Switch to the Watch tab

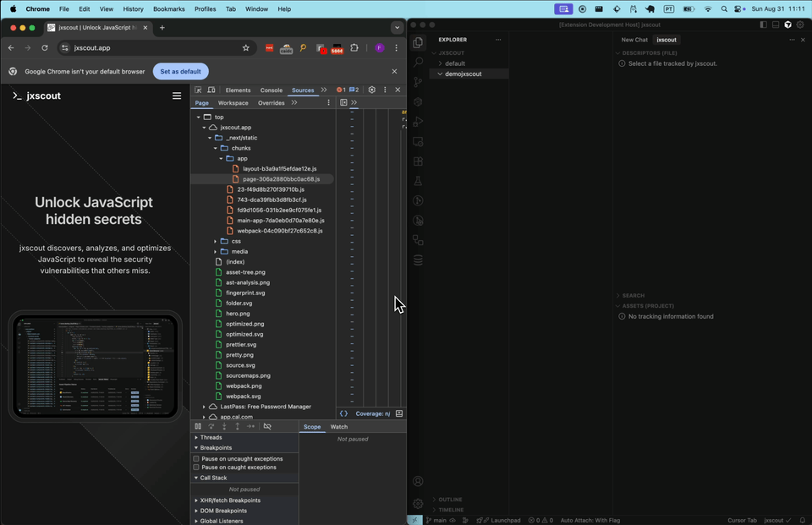pos(339,427)
